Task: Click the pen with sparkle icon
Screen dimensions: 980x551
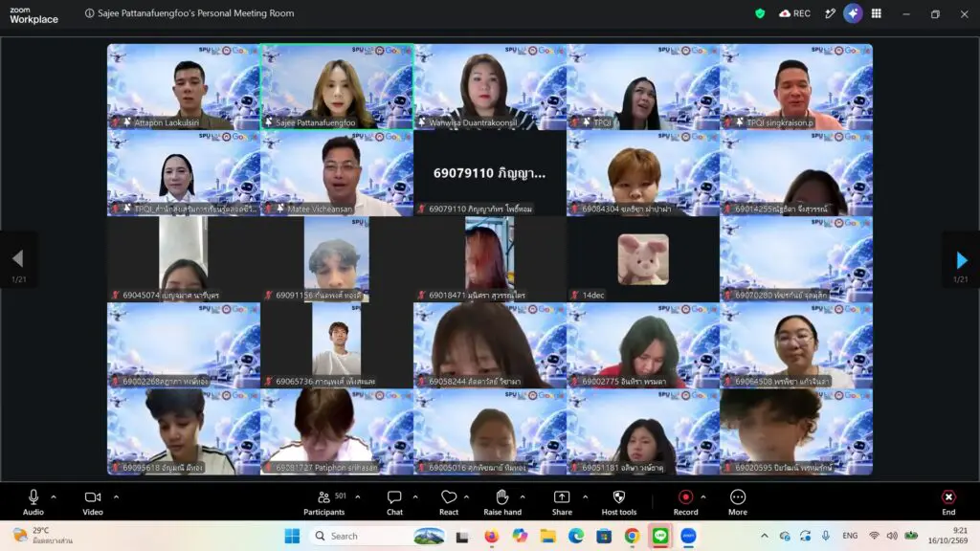Action: (830, 13)
